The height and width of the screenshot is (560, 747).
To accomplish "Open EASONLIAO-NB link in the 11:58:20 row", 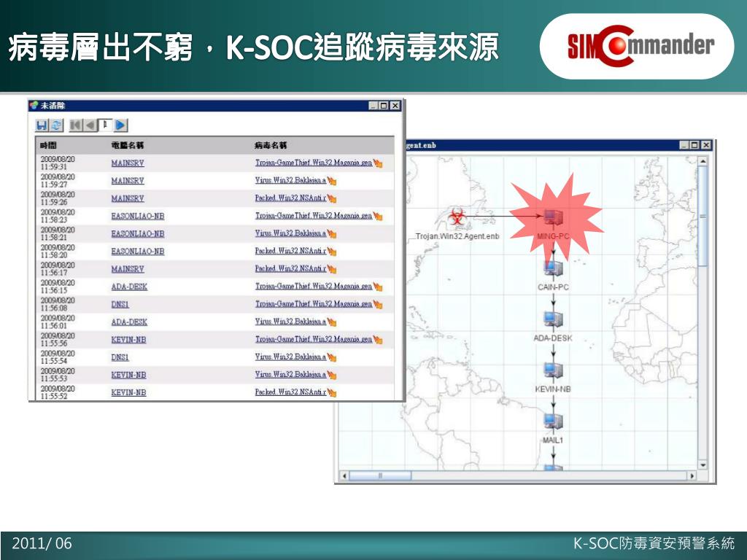I will tap(138, 251).
